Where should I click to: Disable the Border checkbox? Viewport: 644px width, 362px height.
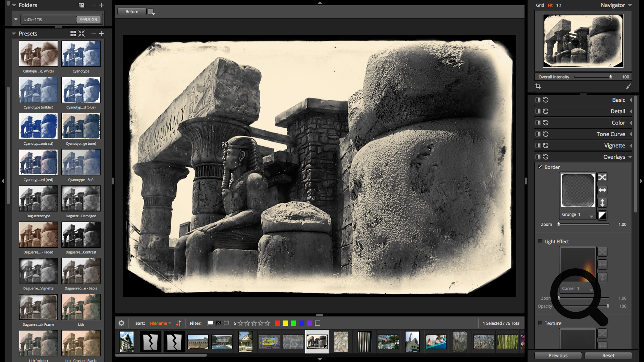[540, 167]
